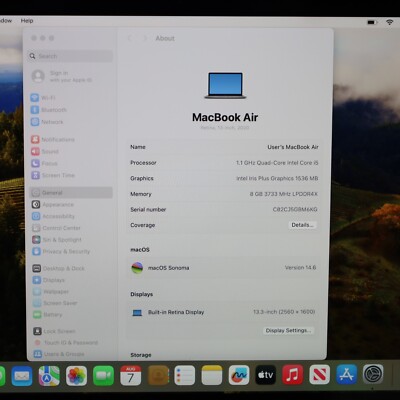Click the "About" title text
The width and height of the screenshot is (400, 400).
tap(165, 38)
